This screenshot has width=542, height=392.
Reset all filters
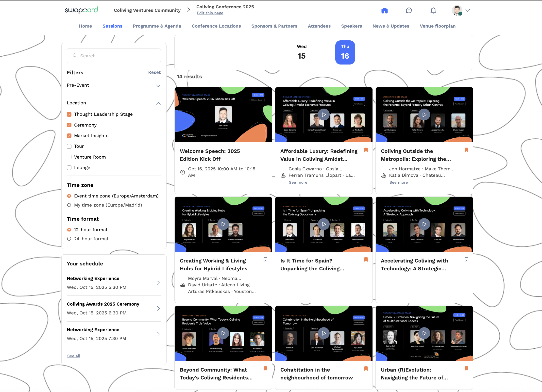[154, 72]
